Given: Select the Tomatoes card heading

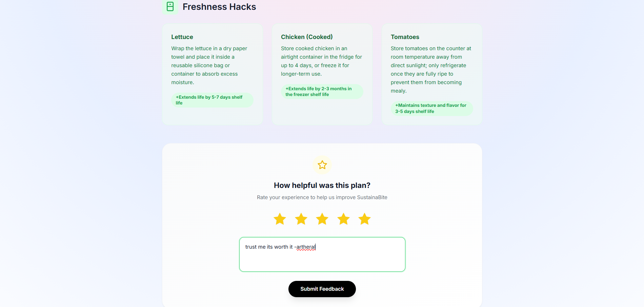Looking at the screenshot, I should [x=405, y=37].
